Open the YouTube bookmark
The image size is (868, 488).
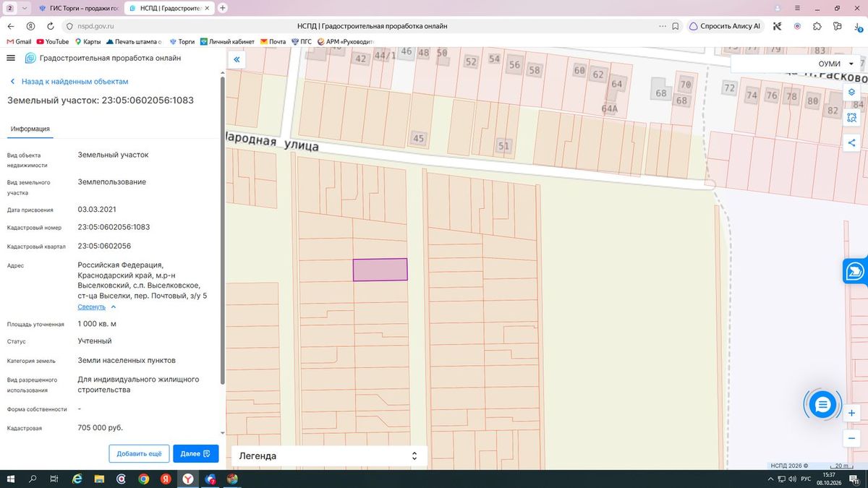[x=53, y=42]
